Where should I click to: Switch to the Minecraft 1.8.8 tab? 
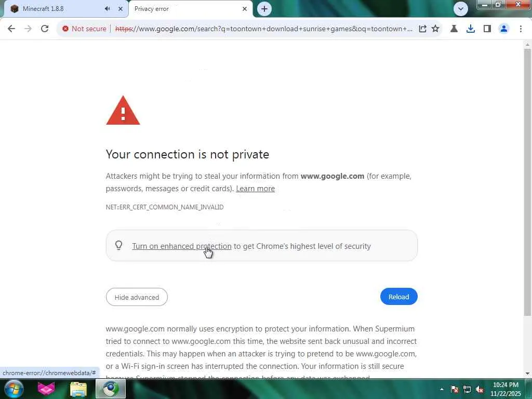tap(52, 9)
